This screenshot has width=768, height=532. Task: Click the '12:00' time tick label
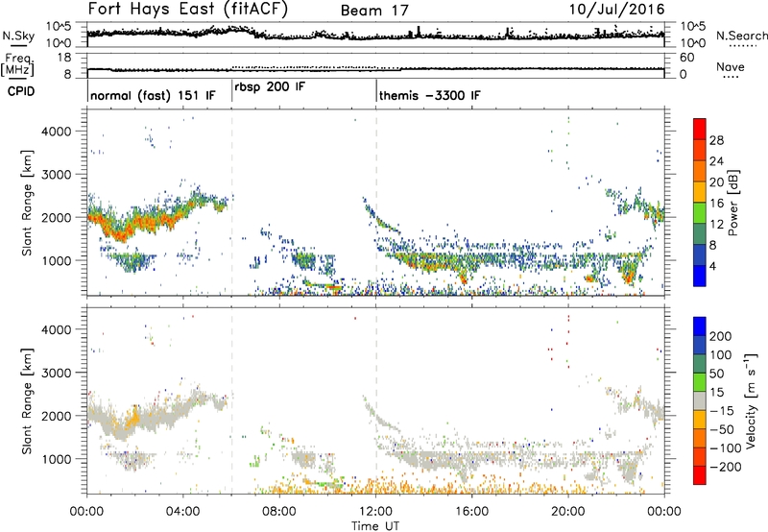[375, 512]
